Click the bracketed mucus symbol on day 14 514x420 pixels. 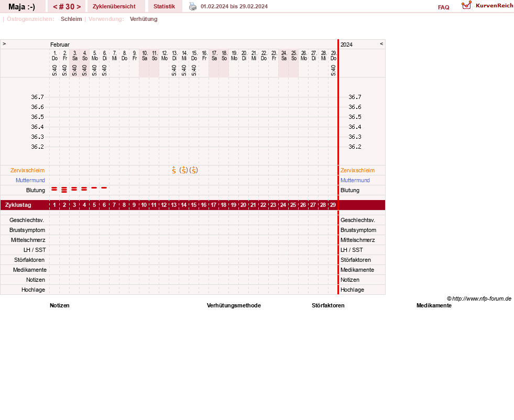183,170
